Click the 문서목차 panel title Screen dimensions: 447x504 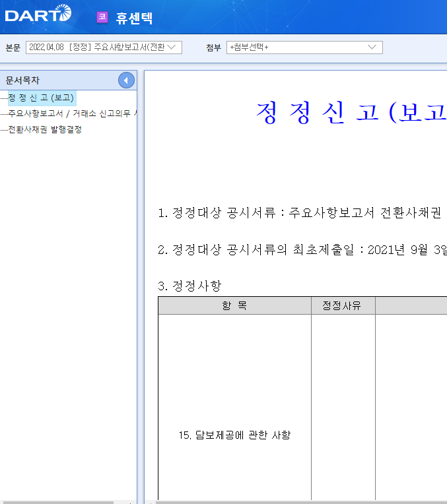point(22,80)
